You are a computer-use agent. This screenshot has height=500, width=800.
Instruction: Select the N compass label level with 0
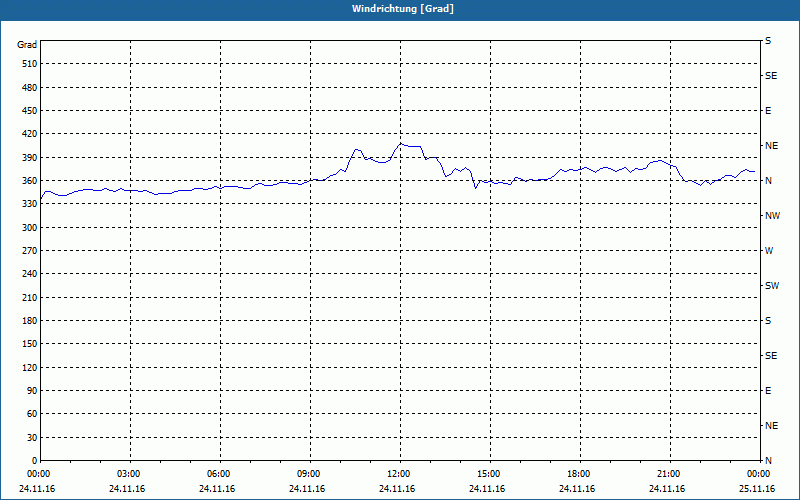tap(768, 461)
